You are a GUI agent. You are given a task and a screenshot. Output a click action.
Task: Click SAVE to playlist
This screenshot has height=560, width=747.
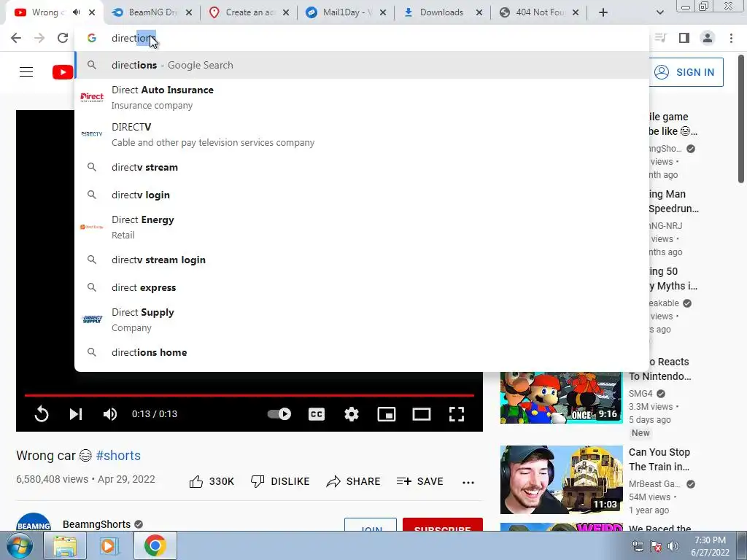tap(419, 481)
